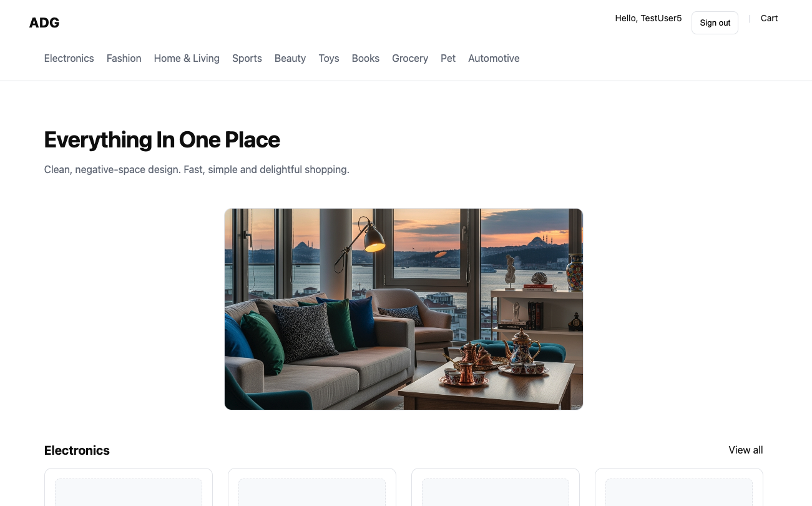Open the Grocery category

click(410, 58)
